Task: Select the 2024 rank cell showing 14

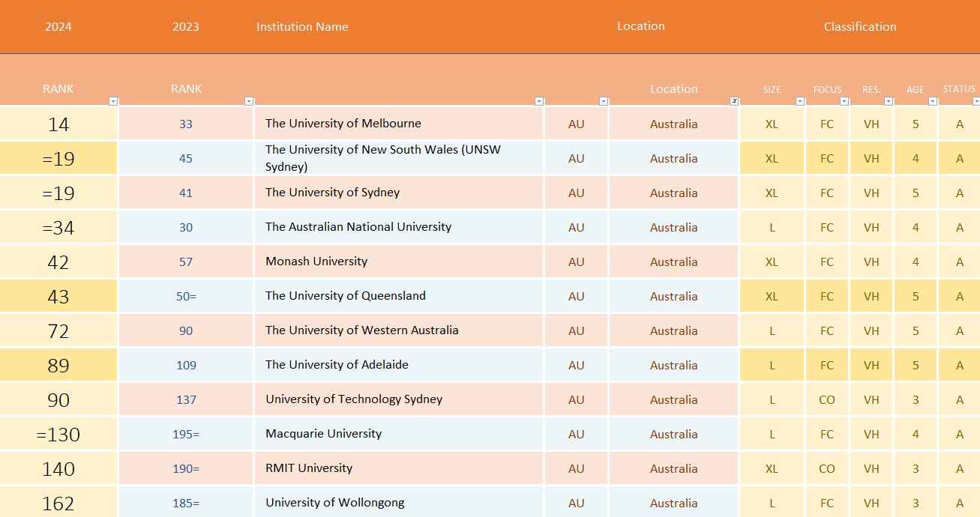Action: [58, 124]
